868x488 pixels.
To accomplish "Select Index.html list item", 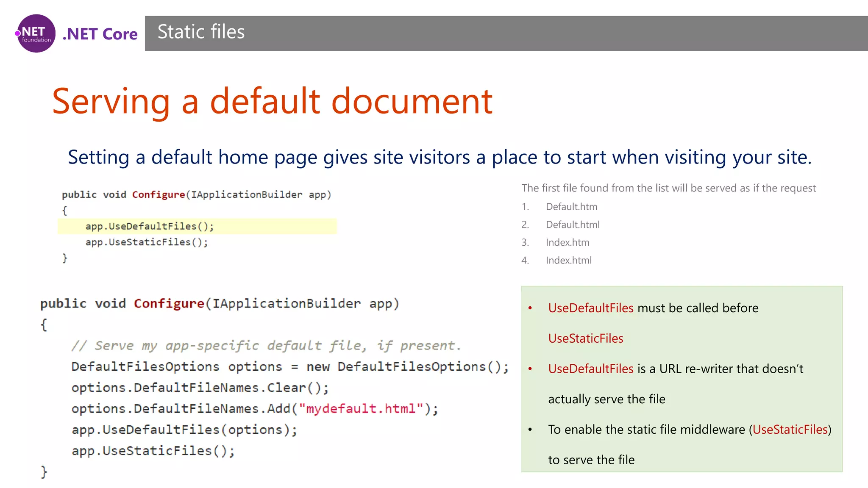I will coord(569,260).
